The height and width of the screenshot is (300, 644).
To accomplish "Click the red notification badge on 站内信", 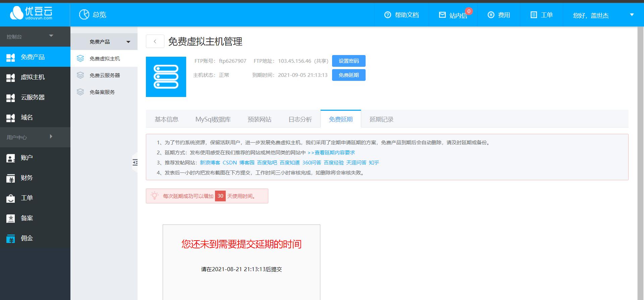I will click(469, 11).
